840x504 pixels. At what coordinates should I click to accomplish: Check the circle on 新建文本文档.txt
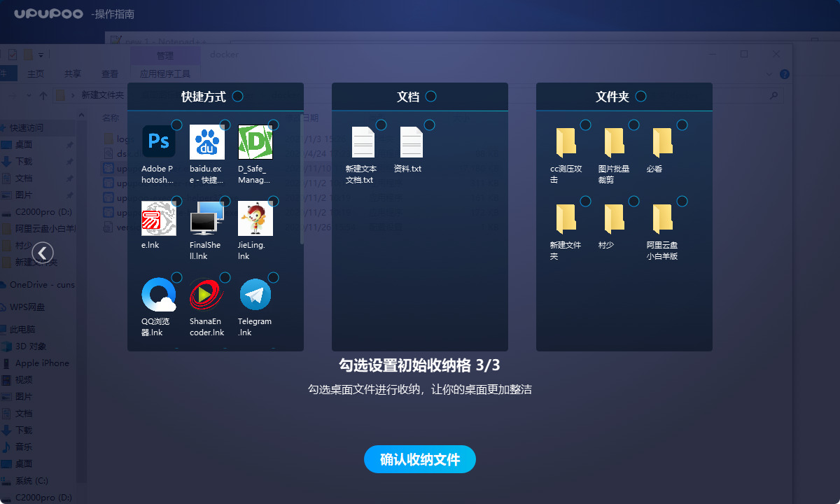pos(380,125)
